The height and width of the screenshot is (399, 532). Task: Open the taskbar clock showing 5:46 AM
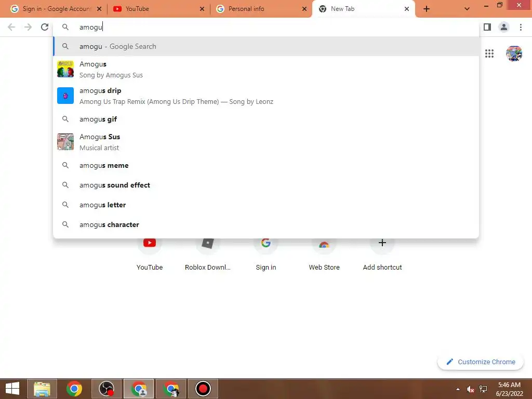[x=509, y=389]
